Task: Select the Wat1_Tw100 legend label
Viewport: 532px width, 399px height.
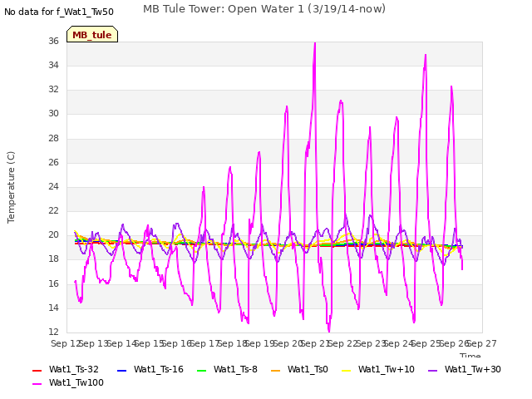Action: click(x=76, y=382)
